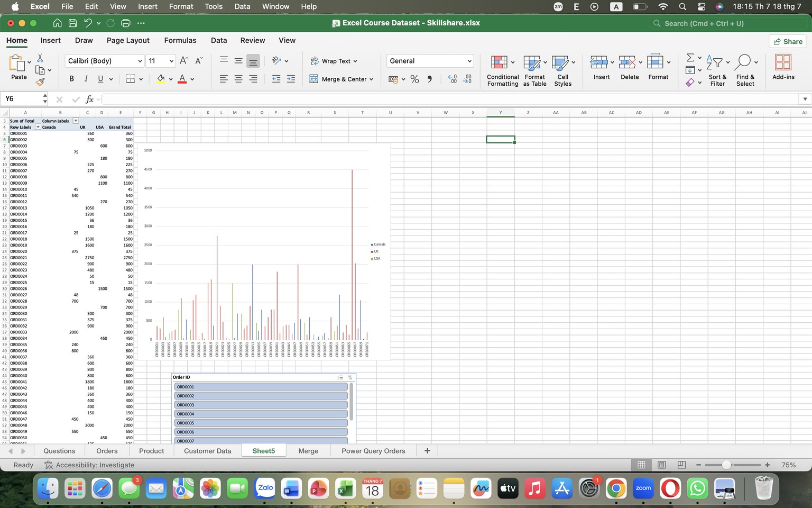Open the Tools menu in menu bar
This screenshot has width=812, height=508.
click(x=214, y=6)
